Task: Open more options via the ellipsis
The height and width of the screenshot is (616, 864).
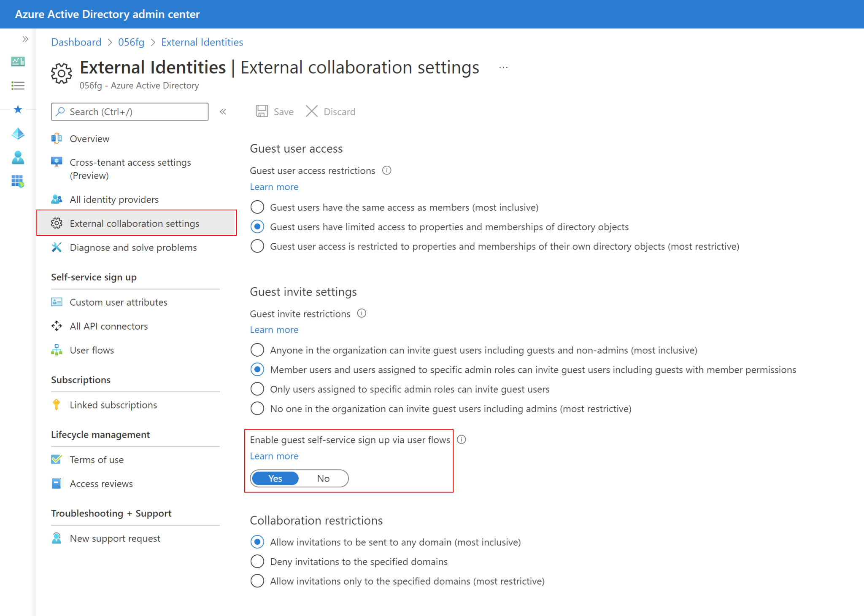Action: click(503, 67)
